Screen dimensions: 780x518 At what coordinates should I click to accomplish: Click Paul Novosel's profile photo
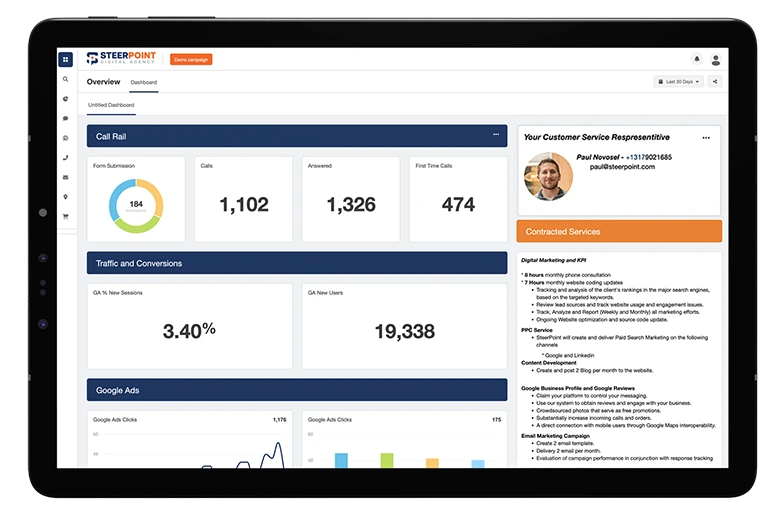pyautogui.click(x=548, y=177)
